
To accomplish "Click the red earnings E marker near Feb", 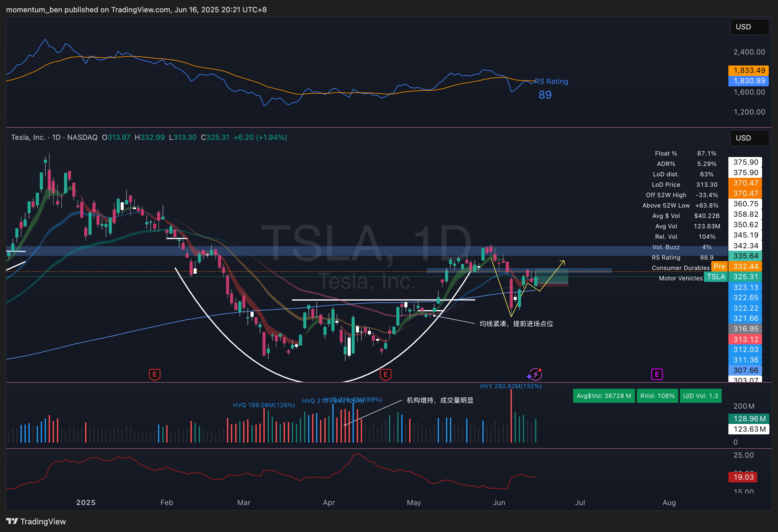I will 154,374.
